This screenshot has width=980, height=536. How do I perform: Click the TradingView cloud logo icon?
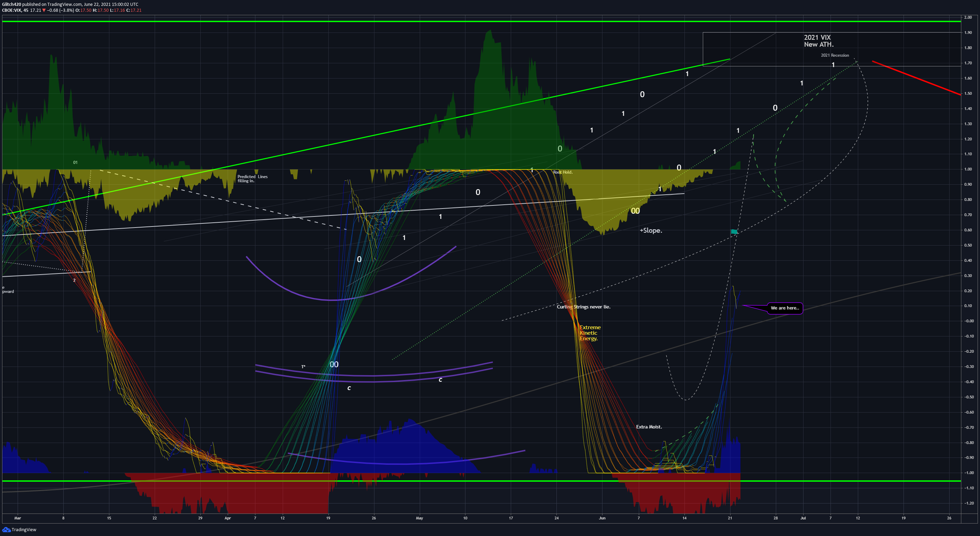[x=6, y=529]
